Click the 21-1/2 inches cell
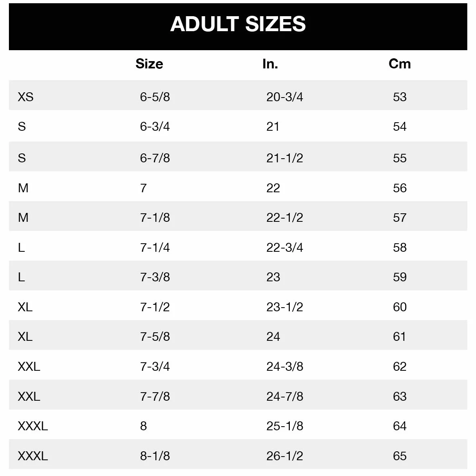This screenshot has width=476, height=476. tap(285, 158)
